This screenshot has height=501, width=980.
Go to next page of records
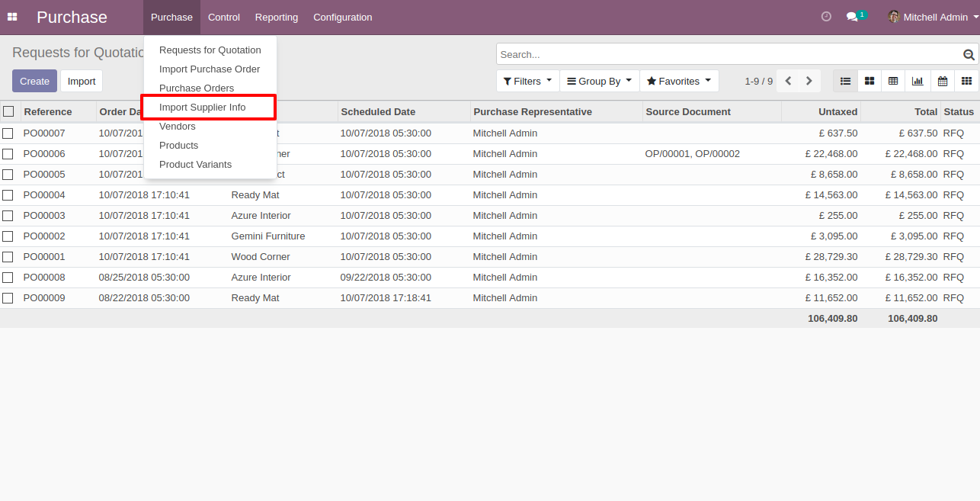809,81
